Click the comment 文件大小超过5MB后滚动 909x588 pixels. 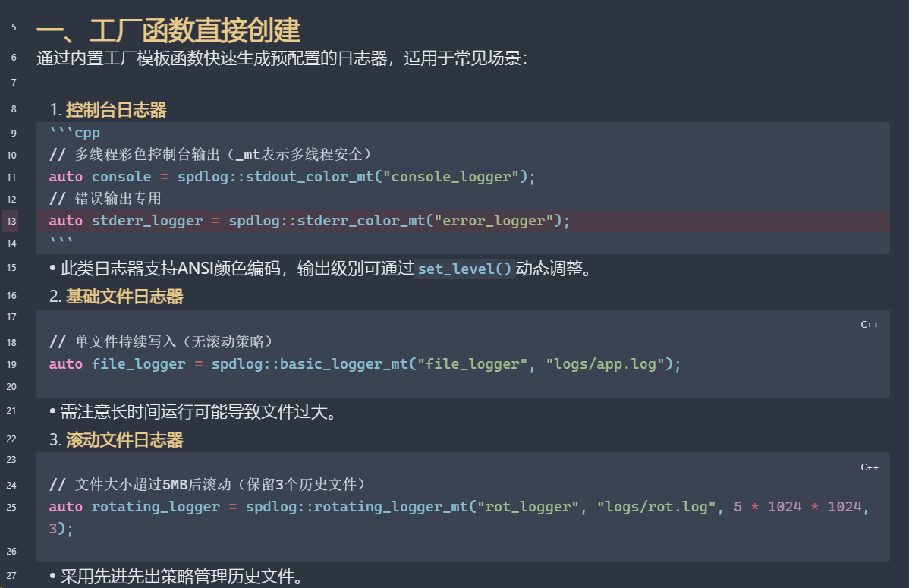(207, 484)
